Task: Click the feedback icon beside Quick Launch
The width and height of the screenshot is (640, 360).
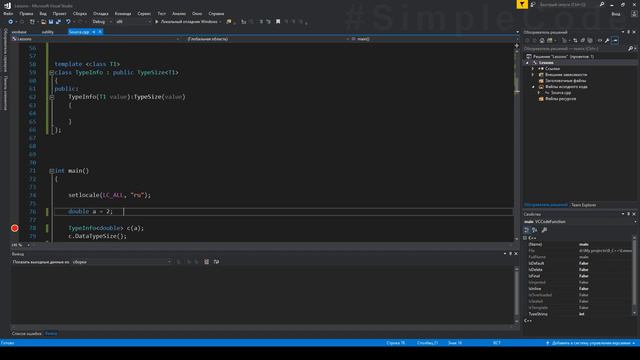Action: (x=533, y=4)
